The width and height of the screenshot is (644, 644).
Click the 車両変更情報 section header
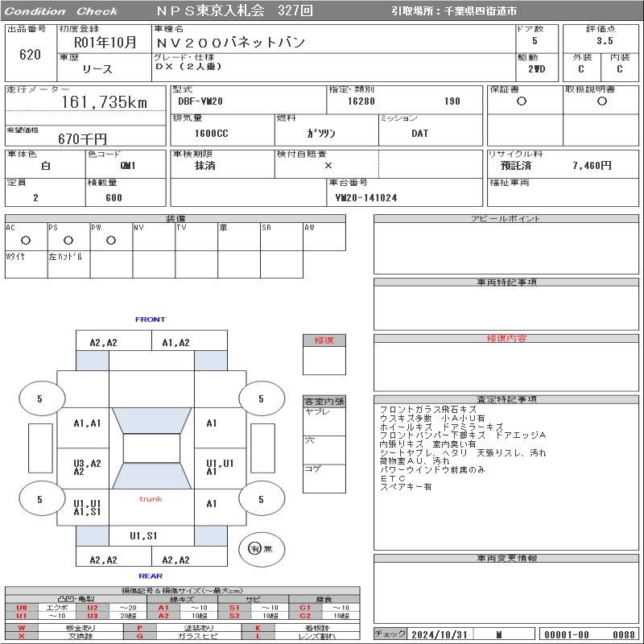[x=507, y=558]
